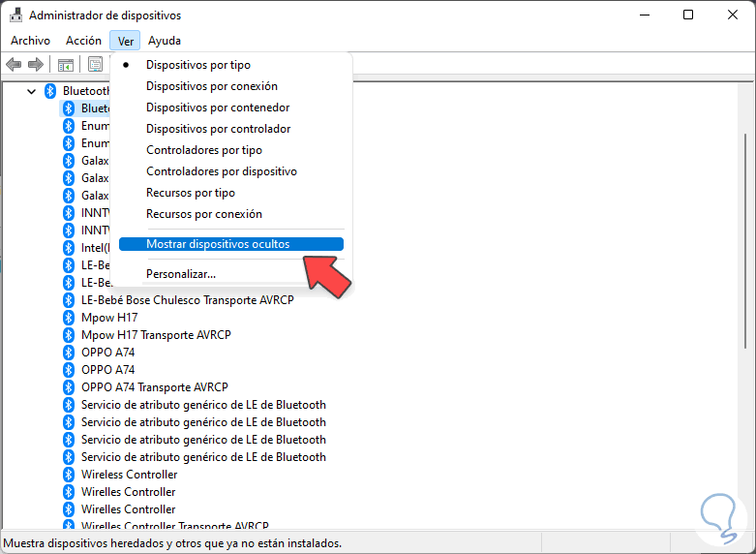
Task: Select the Mpow H17 device row
Action: pos(109,318)
